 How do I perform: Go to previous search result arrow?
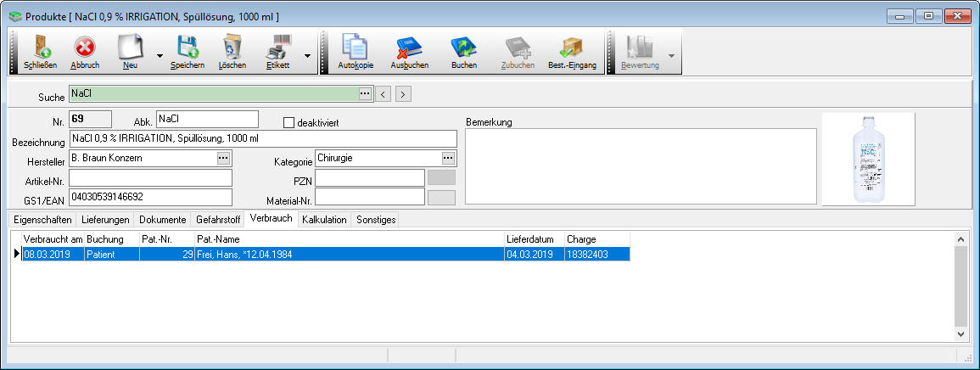[x=384, y=94]
